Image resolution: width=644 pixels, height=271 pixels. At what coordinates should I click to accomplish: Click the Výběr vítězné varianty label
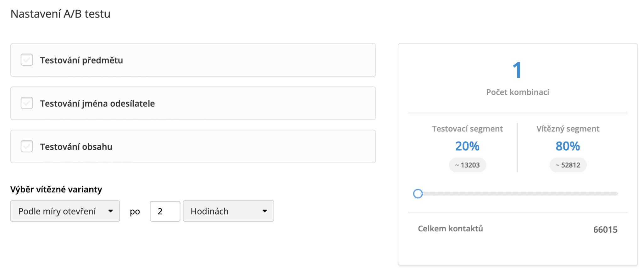[x=56, y=190]
